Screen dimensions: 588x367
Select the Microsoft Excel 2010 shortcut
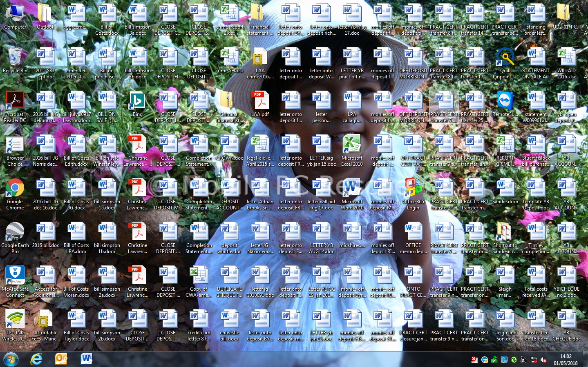(x=352, y=145)
